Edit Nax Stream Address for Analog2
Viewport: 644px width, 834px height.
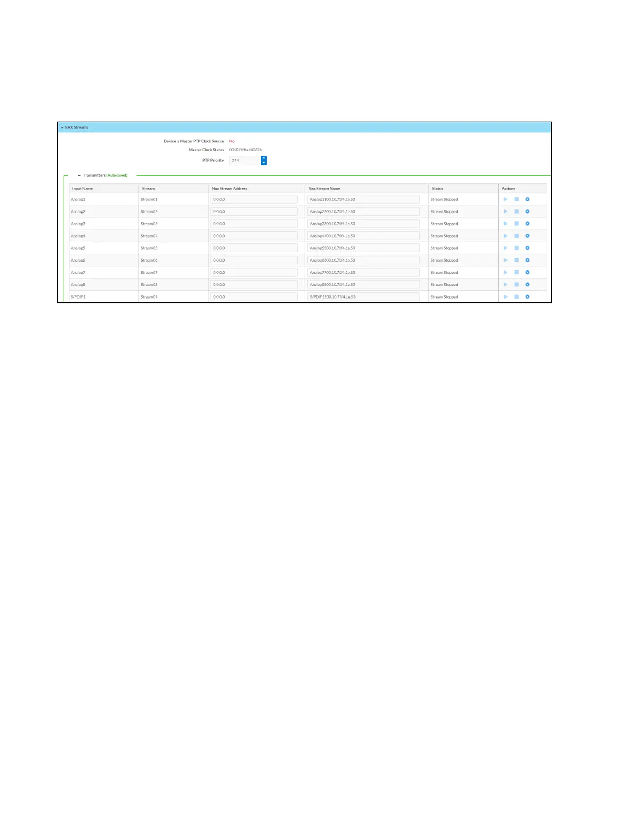(x=254, y=212)
